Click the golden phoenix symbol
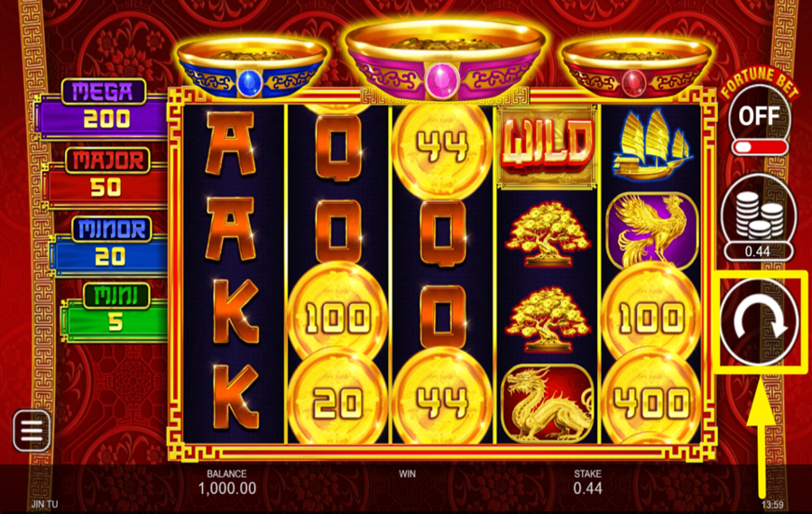Screen dimensions: 812x514 (x=651, y=230)
